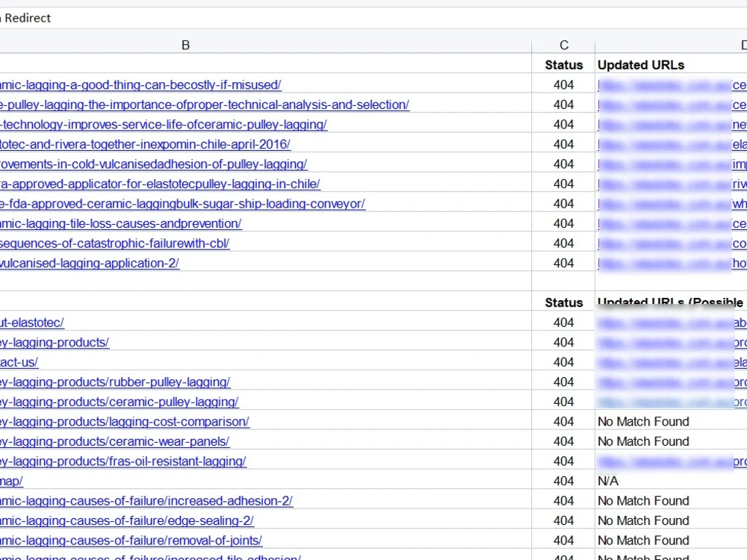Select 404 status for map/ row
747x560 pixels.
(x=563, y=482)
